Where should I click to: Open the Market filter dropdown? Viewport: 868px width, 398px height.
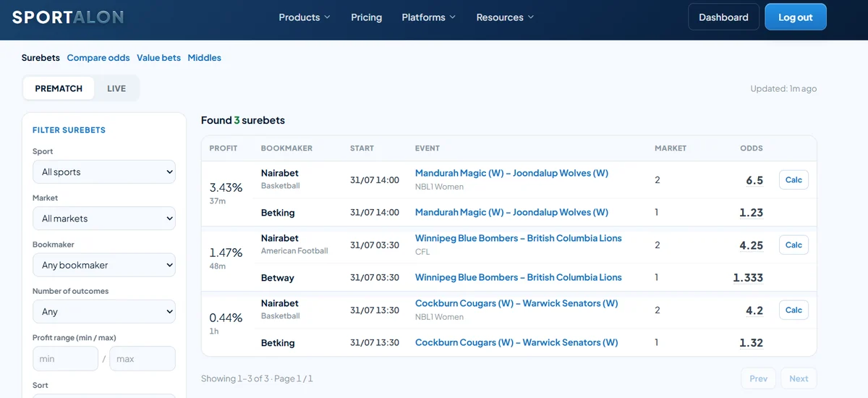[104, 219]
